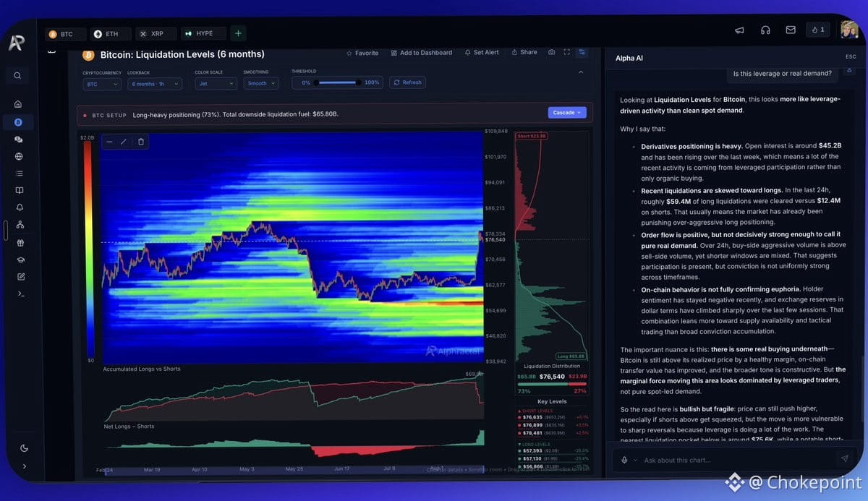Adjust the Threshold slider handle
The width and height of the screenshot is (868, 501).
(x=357, y=82)
